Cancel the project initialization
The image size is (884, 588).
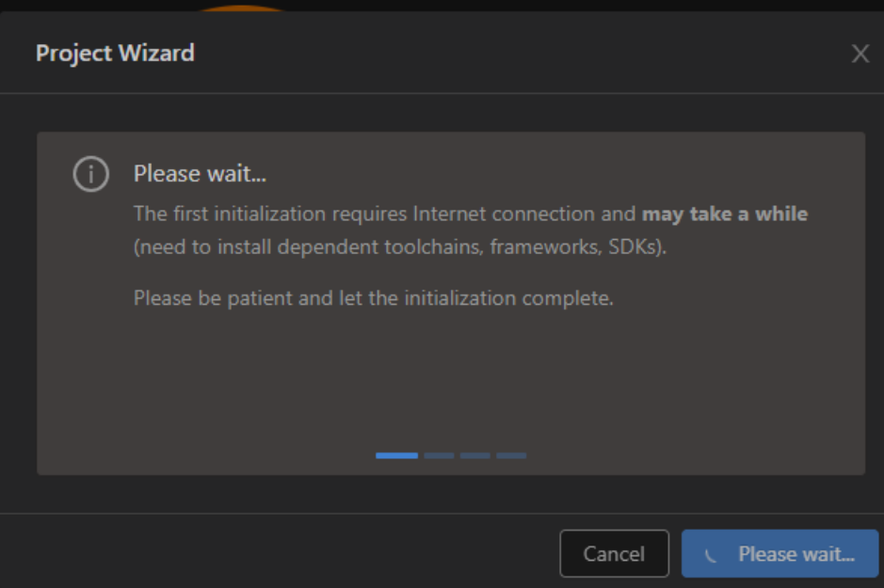pyautogui.click(x=614, y=553)
